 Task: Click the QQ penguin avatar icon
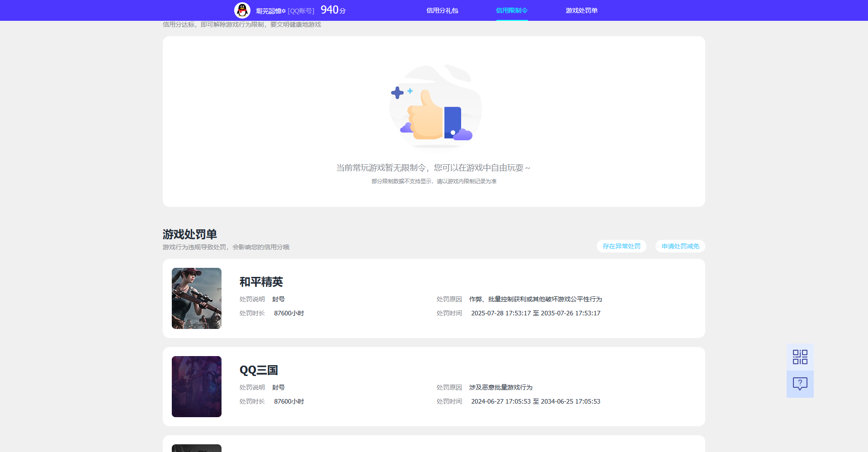point(242,10)
